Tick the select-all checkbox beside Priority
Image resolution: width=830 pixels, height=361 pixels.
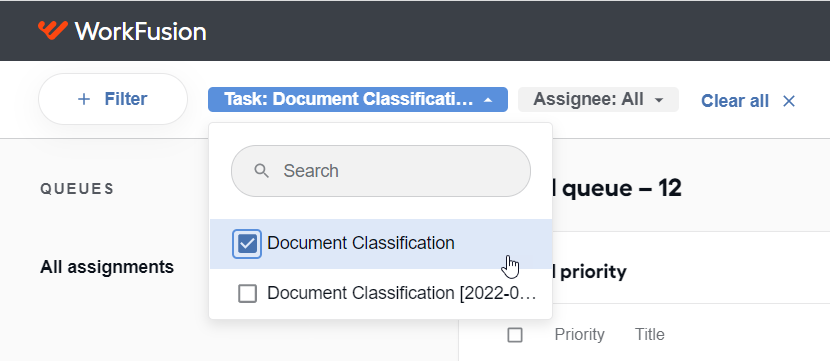[x=515, y=335]
